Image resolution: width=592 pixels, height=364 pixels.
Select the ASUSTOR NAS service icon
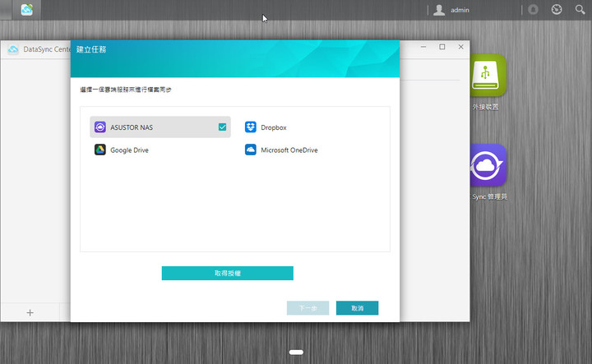100,127
